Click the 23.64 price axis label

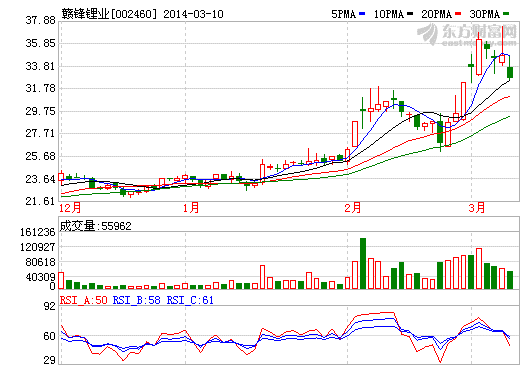(x=40, y=179)
